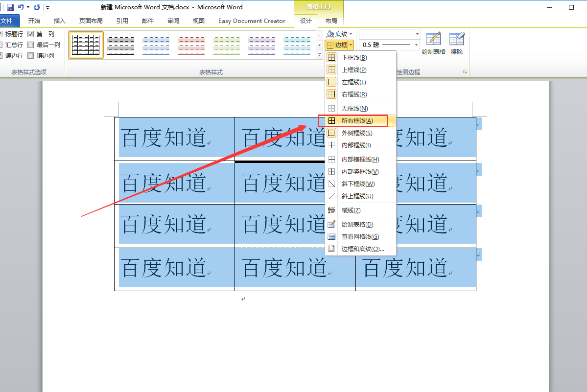Toggle the 最后一列 checkbox
This screenshot has width=587, height=392.
click(x=31, y=45)
